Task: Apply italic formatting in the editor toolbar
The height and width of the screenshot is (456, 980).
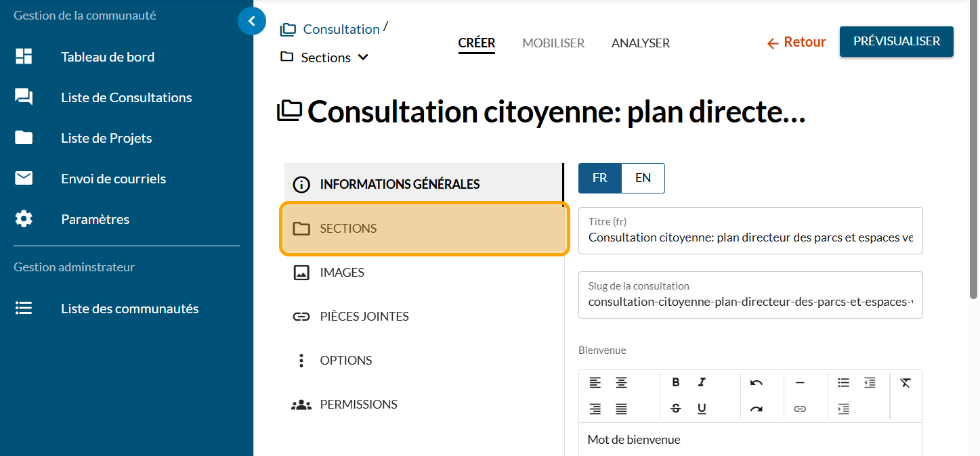Action: [702, 382]
